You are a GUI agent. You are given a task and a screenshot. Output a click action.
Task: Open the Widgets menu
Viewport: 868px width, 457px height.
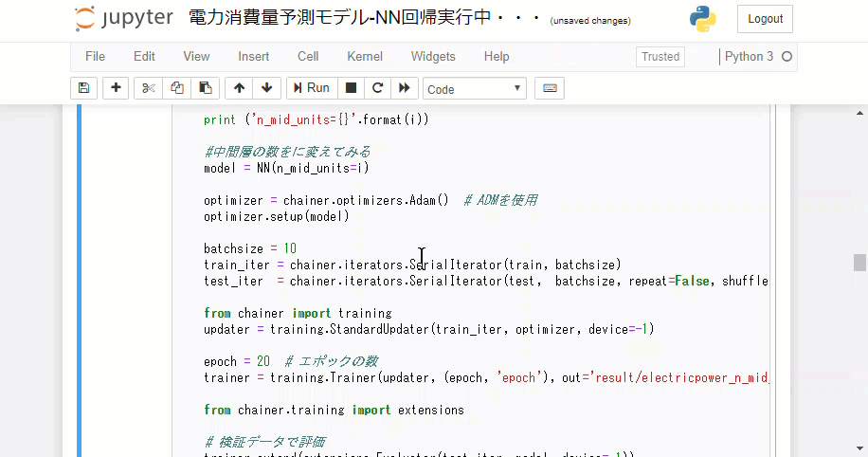[x=433, y=56]
